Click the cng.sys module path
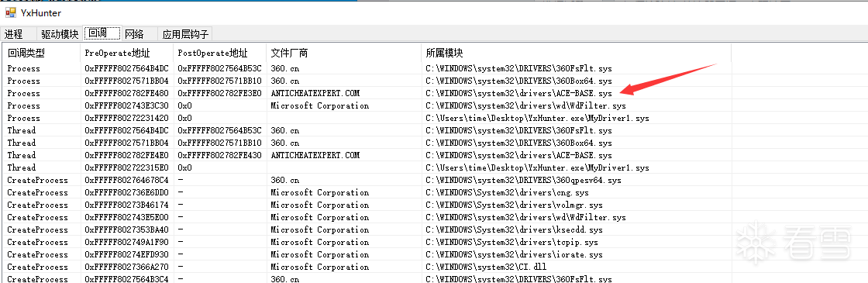 click(507, 192)
